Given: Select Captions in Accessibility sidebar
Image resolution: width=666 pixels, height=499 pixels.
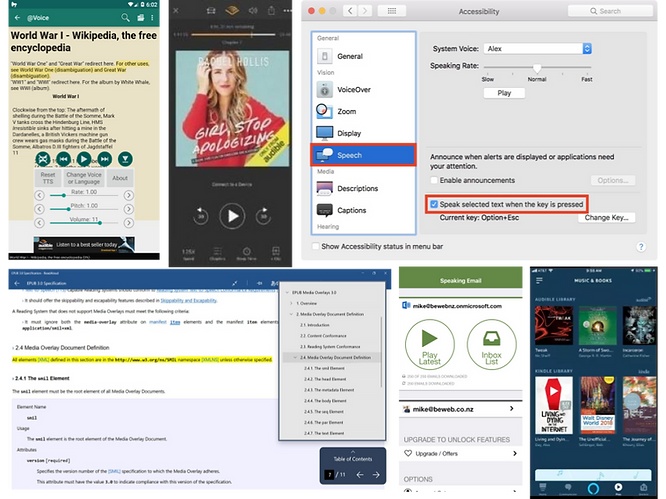Looking at the screenshot, I should coord(364,210).
